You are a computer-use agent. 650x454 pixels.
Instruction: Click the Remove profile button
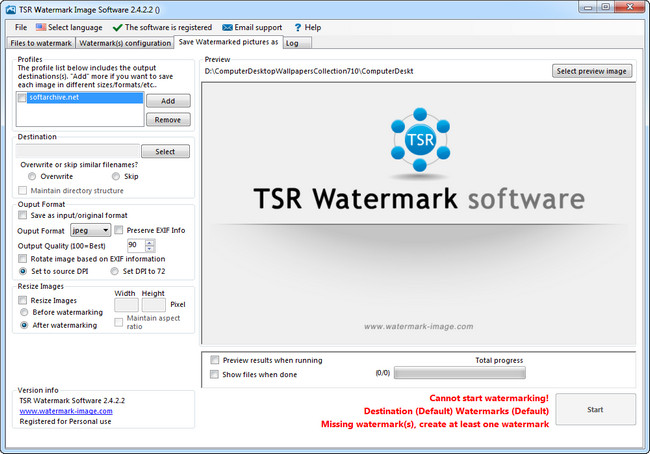coord(168,120)
